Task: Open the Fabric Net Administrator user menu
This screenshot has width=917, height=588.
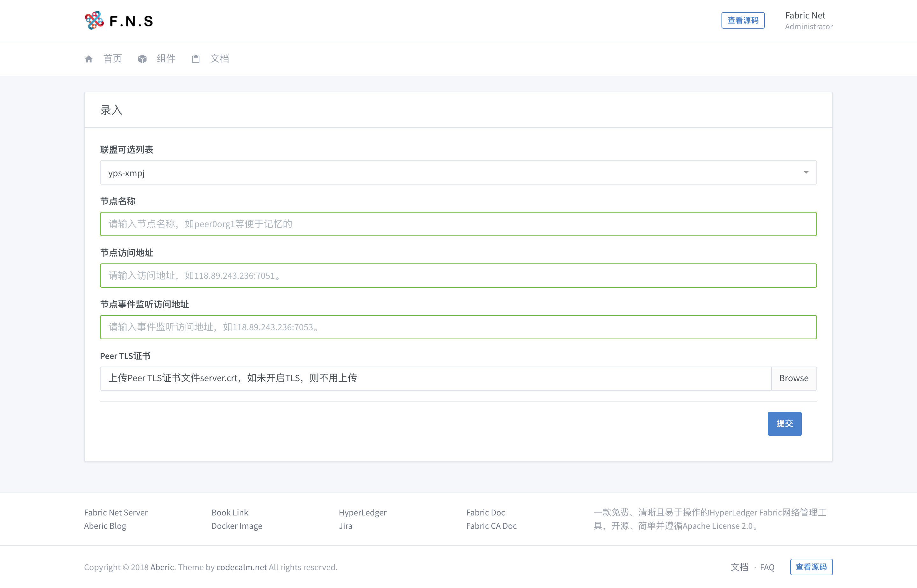Action: 808,20
